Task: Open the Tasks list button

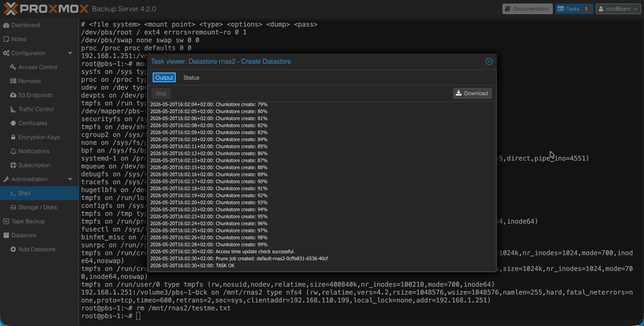Action: 574,9
